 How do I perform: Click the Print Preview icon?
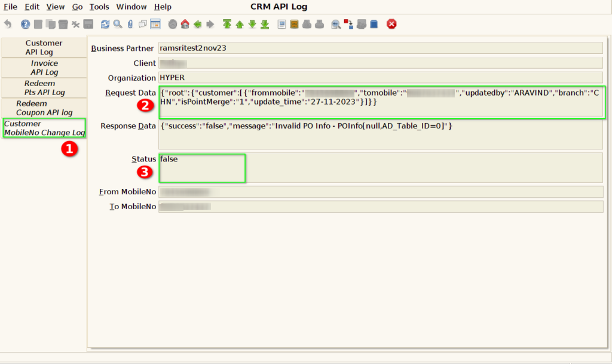point(307,24)
